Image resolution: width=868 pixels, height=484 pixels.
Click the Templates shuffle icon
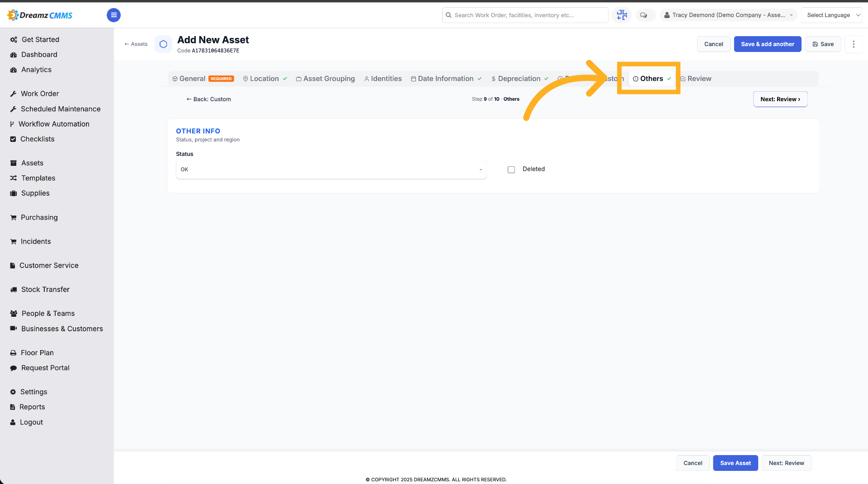[14, 178]
